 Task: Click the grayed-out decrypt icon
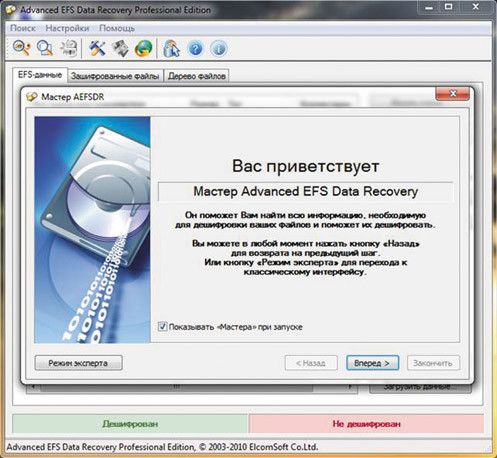pyautogui.click(x=69, y=48)
